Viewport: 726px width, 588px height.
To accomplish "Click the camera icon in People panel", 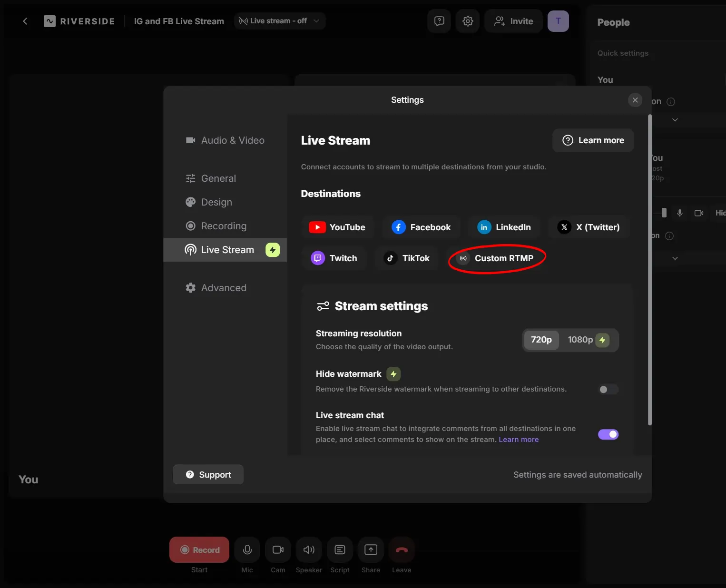I will coord(699,213).
